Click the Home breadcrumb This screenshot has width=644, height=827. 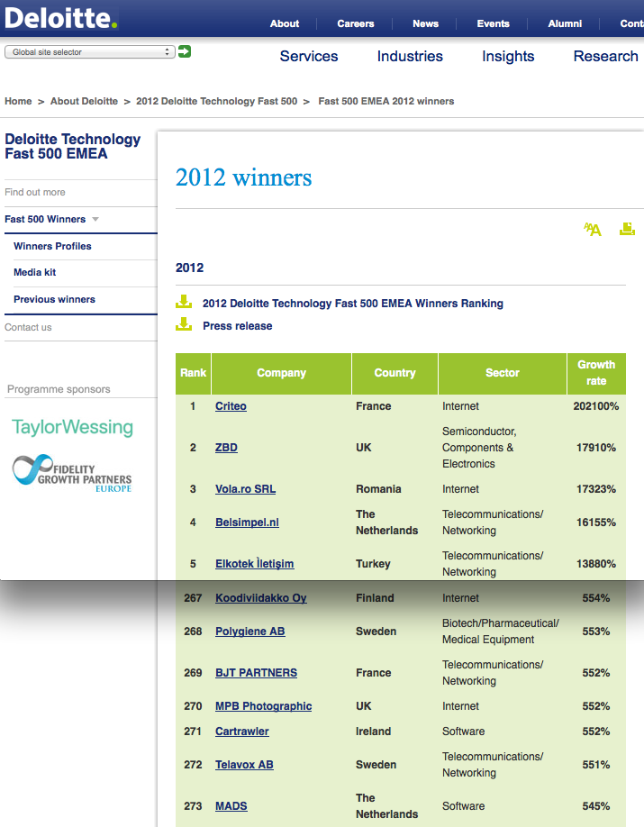tap(18, 101)
